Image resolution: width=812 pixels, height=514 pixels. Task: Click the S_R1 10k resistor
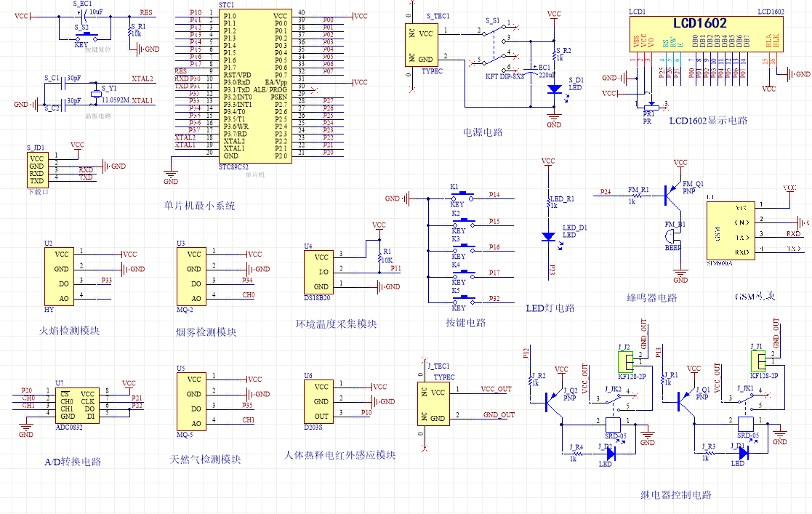coord(129,32)
